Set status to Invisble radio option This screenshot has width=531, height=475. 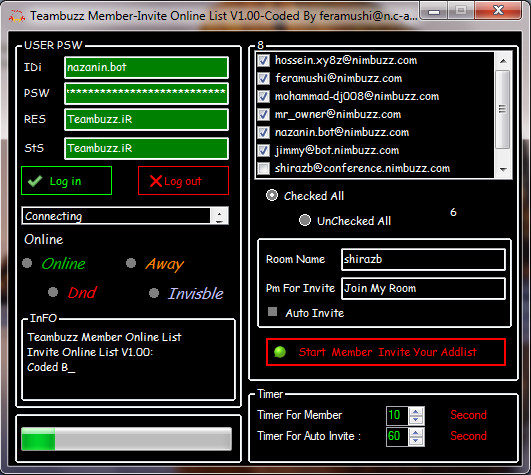(x=154, y=293)
